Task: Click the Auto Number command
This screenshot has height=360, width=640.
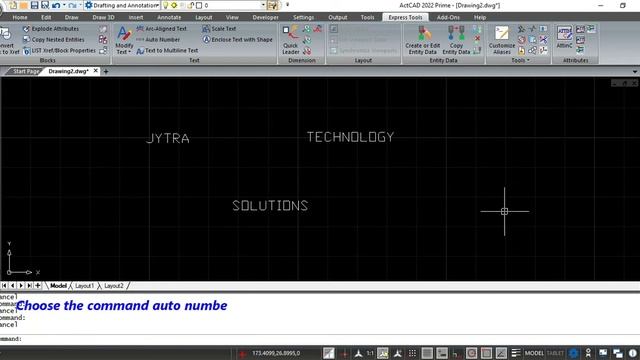Action: click(x=158, y=40)
